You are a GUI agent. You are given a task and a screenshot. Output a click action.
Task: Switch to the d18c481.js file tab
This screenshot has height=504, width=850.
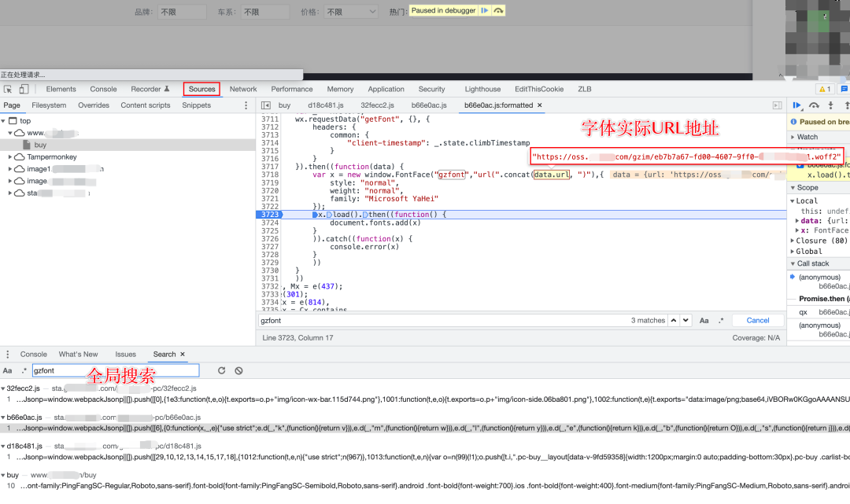pos(326,105)
